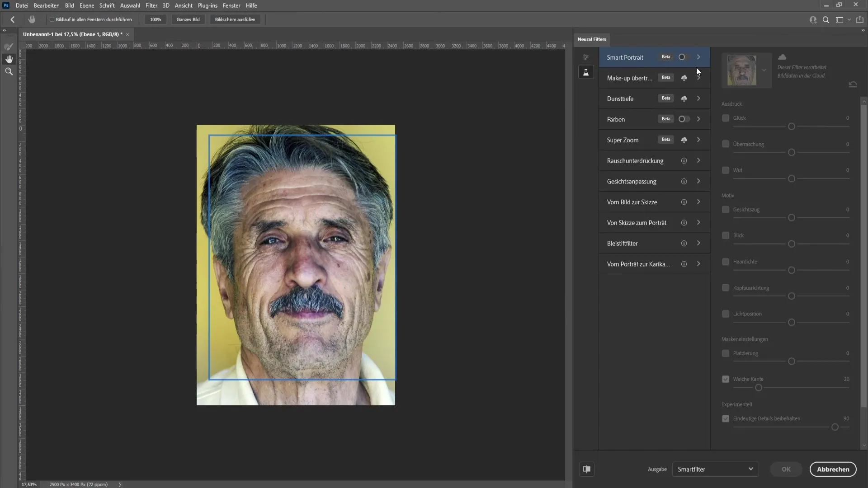Click the Weiche Kante slider handle
The width and height of the screenshot is (868, 488).
pyautogui.click(x=759, y=388)
